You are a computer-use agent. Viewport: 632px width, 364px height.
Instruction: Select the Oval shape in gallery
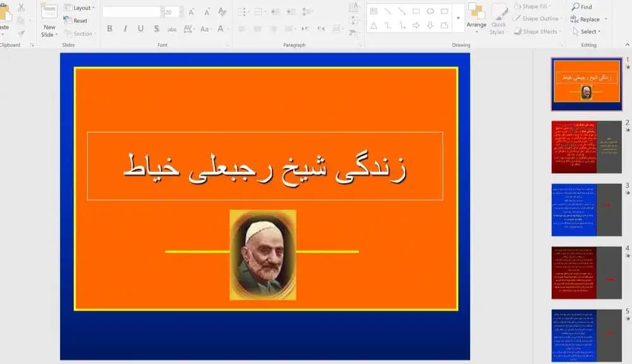(430, 11)
